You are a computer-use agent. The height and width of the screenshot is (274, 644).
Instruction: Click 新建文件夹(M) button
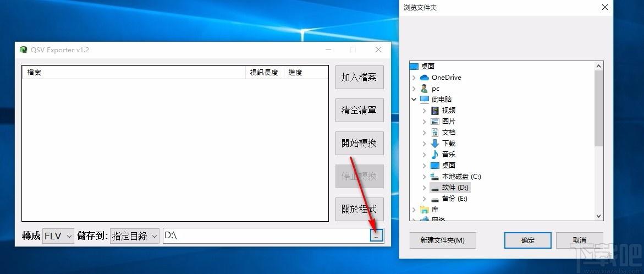(x=443, y=240)
